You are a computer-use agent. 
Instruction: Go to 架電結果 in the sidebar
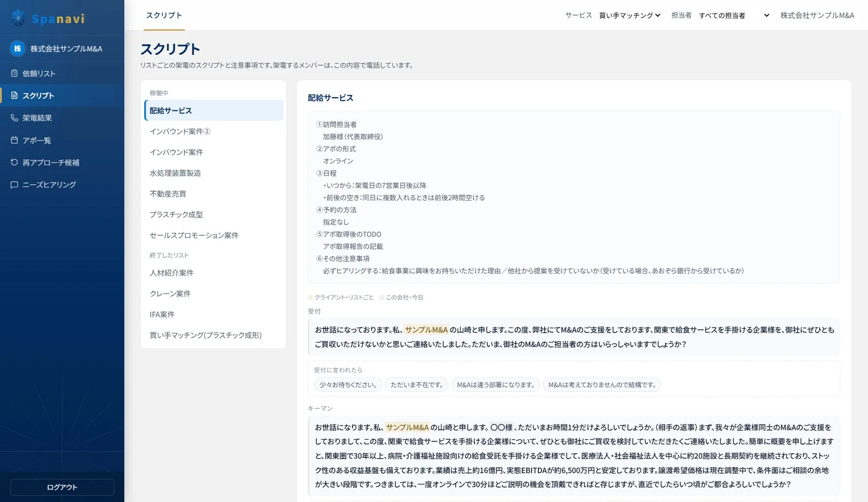62,118
